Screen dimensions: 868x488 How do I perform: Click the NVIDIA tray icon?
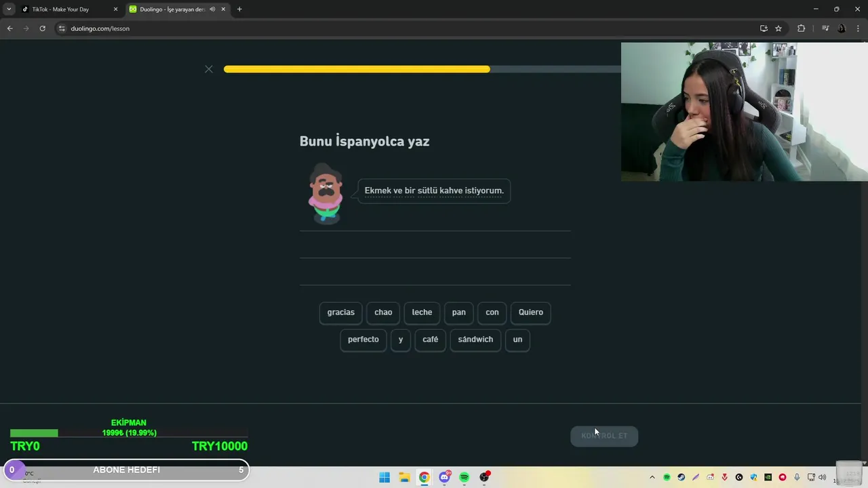coord(768,477)
